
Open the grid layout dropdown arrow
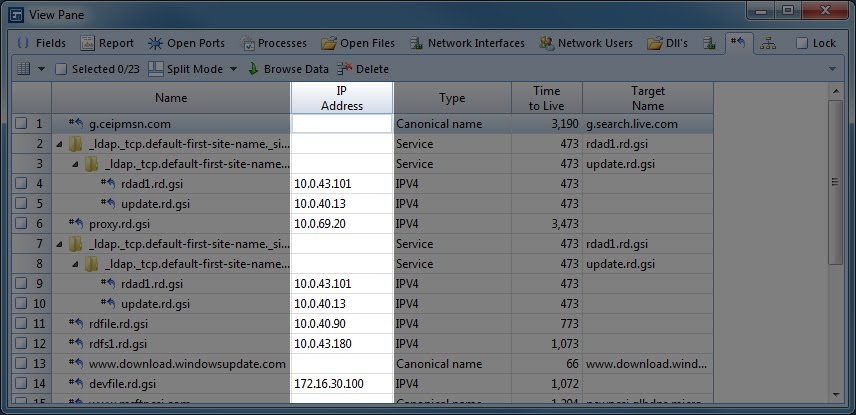pos(41,69)
